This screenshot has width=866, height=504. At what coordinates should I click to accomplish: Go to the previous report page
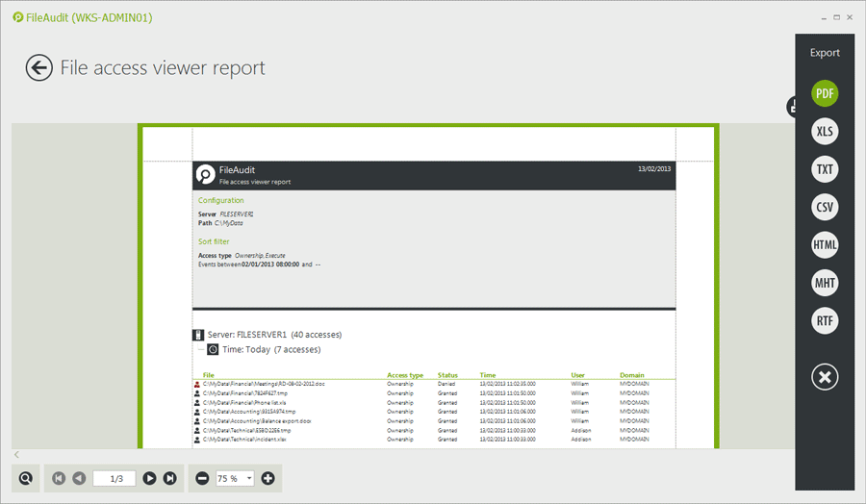click(79, 478)
